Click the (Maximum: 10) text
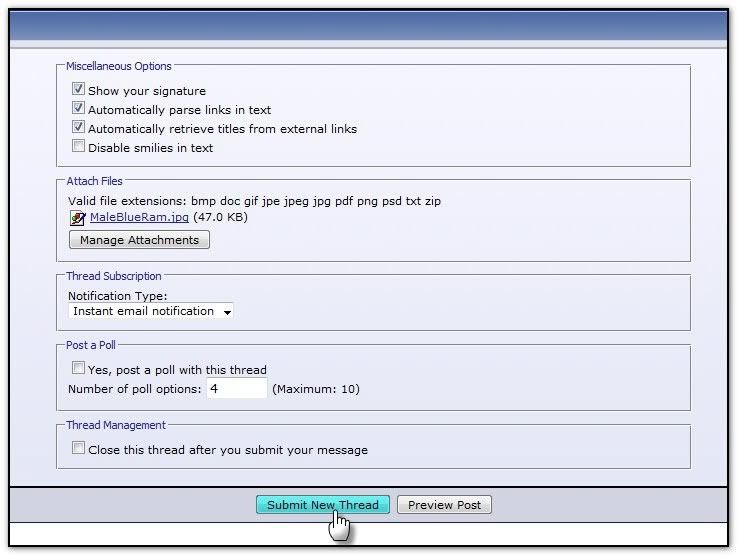The width and height of the screenshot is (738, 556). tap(316, 389)
